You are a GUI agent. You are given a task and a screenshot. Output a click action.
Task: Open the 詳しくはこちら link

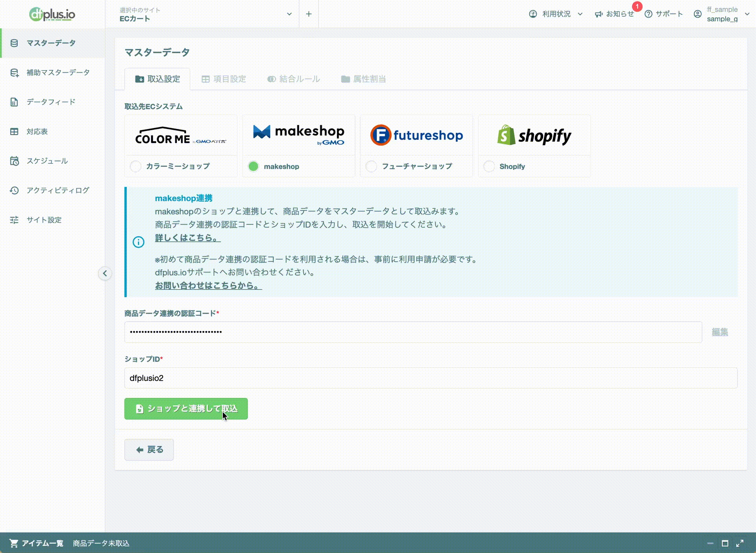tap(188, 238)
